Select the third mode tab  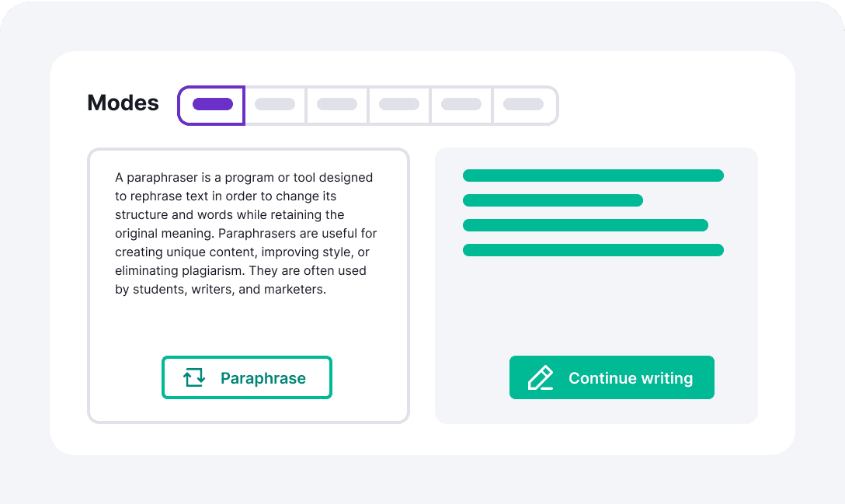click(x=337, y=105)
